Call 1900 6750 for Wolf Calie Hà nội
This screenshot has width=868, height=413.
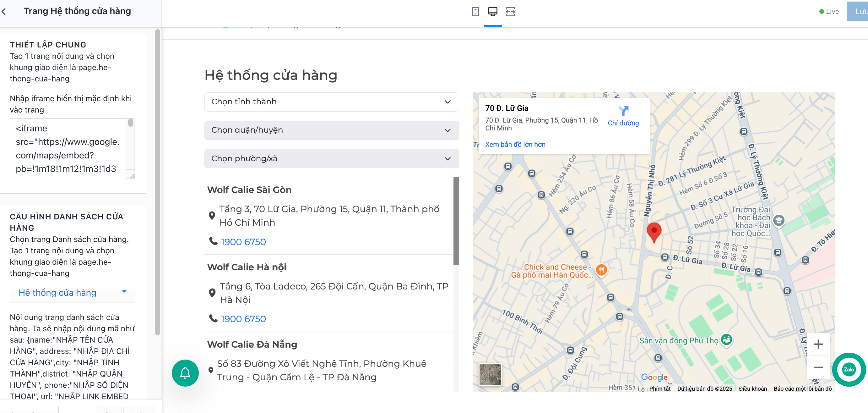point(243,319)
